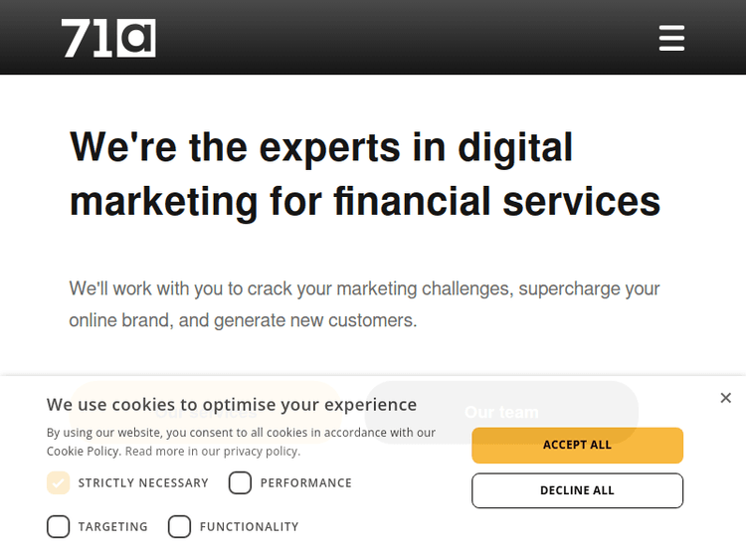Click the cookie banner title text

pos(232,405)
